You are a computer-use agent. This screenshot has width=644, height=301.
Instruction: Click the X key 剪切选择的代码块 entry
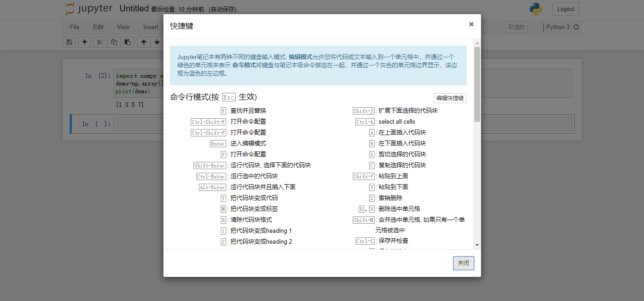(x=397, y=155)
